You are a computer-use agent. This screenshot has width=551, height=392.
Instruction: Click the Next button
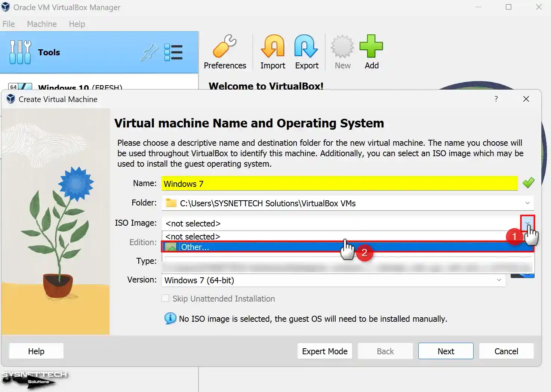(446, 351)
